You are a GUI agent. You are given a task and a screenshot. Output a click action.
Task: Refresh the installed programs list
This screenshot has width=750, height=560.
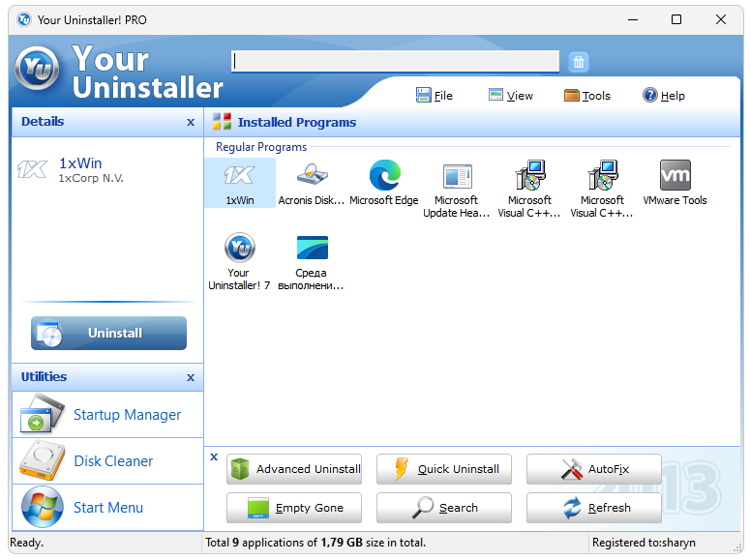tap(594, 508)
